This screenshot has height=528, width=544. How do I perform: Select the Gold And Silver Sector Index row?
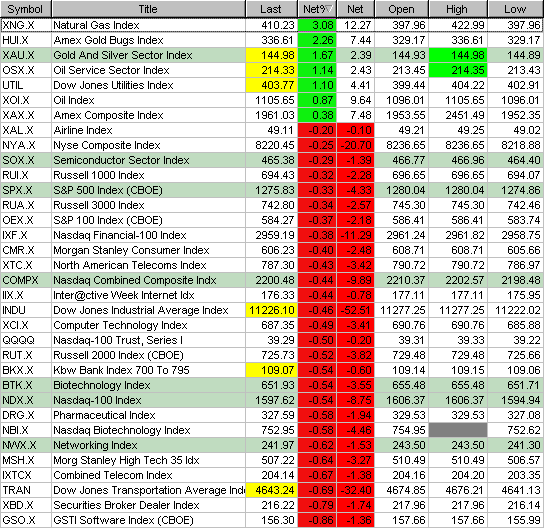click(x=272, y=55)
